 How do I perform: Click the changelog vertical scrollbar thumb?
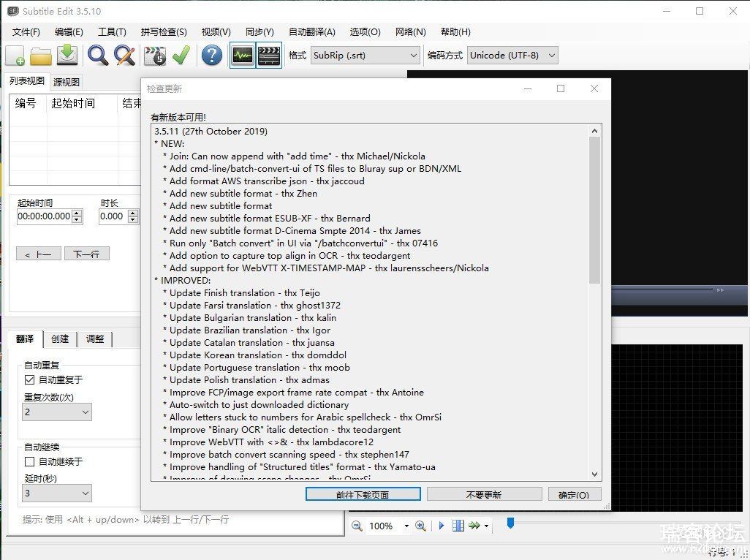coord(594,210)
